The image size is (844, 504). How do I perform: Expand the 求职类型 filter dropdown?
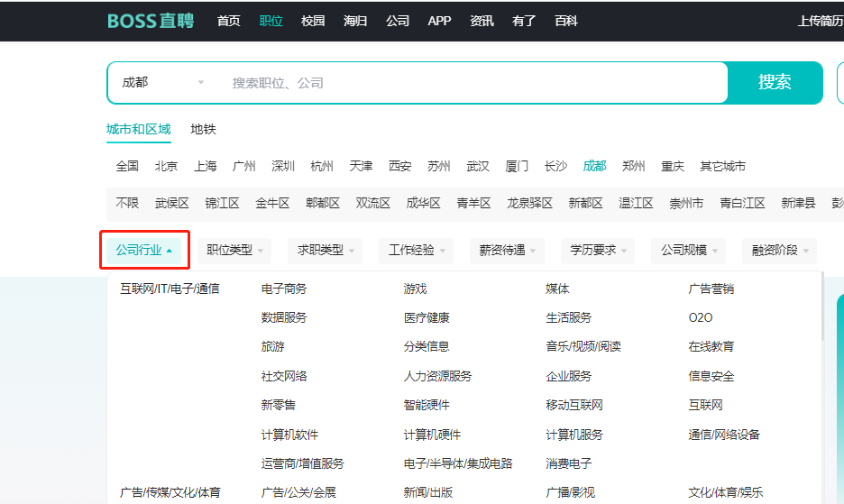coord(326,251)
